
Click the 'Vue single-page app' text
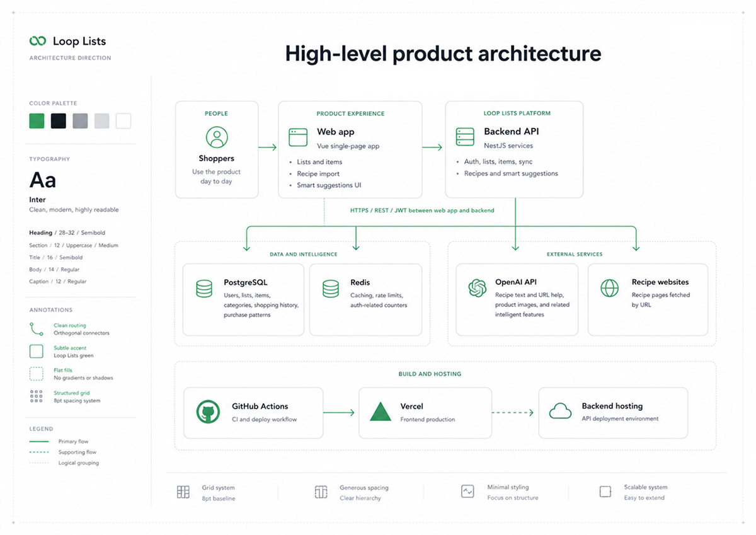348,146
